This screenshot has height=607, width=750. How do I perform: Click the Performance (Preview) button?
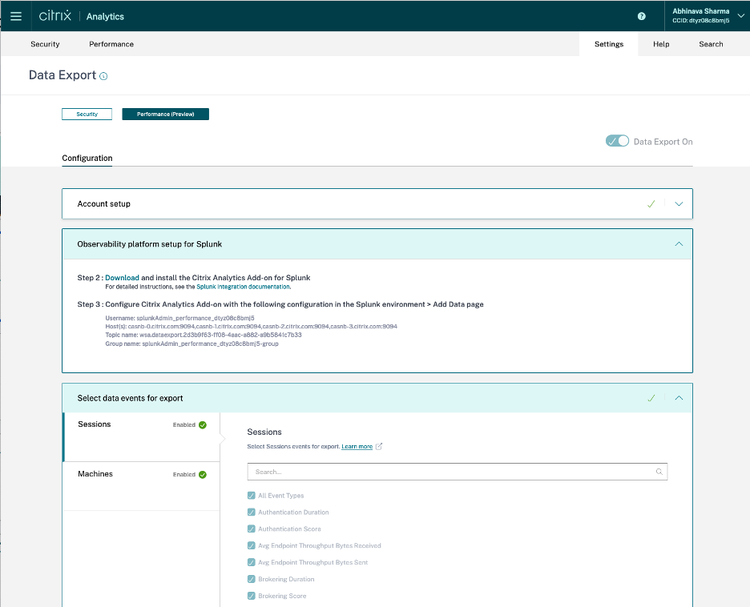pos(165,114)
